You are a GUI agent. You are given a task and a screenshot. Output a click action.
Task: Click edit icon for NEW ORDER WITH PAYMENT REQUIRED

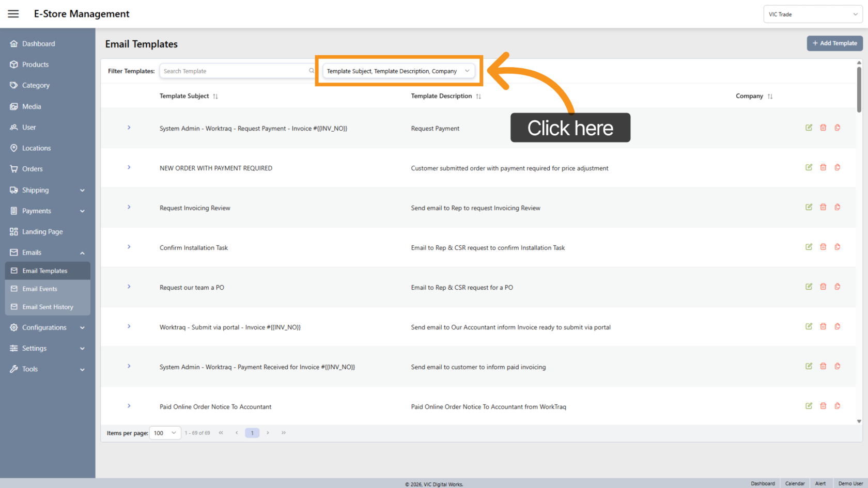809,167
